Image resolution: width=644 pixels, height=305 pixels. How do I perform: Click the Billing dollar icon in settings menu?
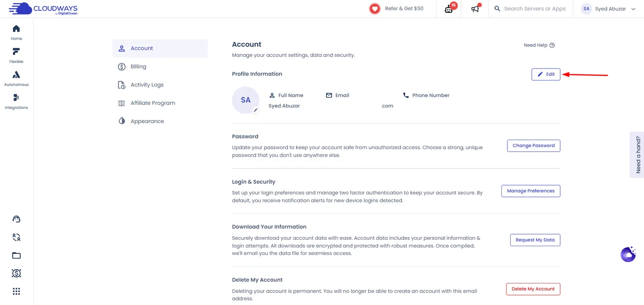tap(121, 67)
